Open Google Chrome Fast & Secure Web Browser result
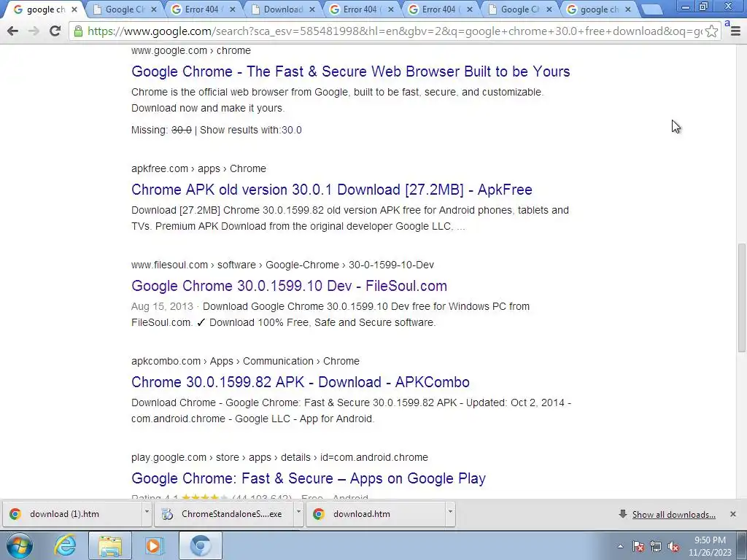 [x=351, y=71]
